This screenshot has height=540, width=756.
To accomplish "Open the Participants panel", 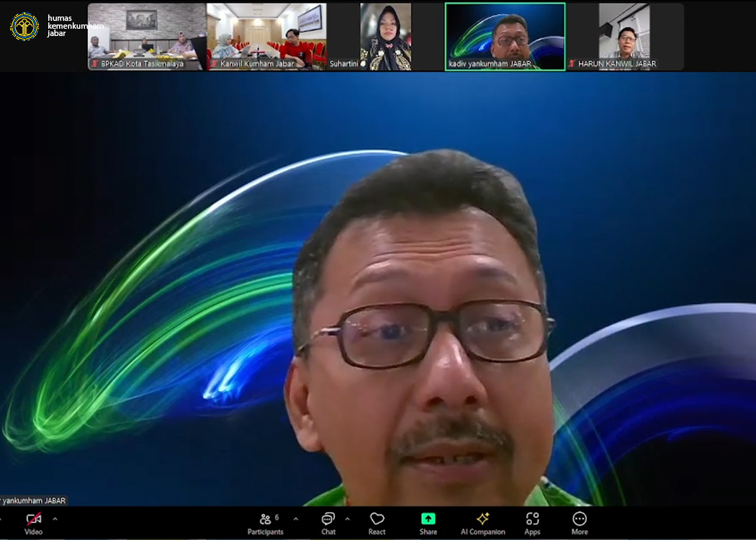I will tap(265, 521).
